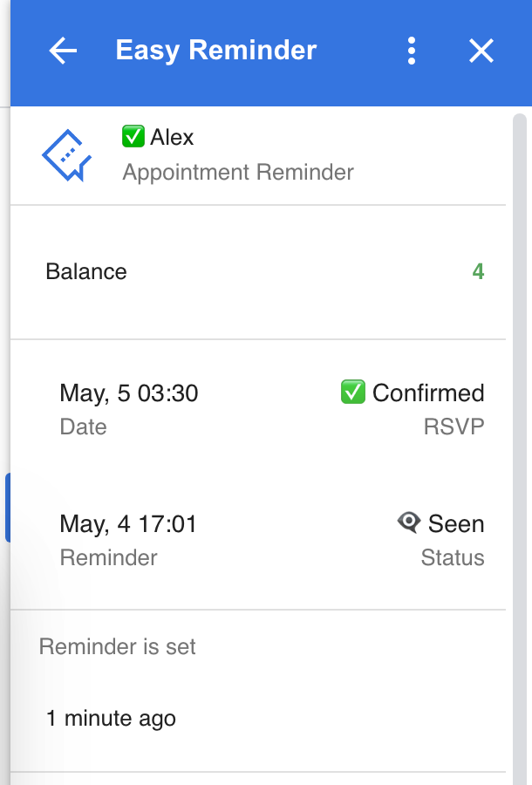Click the Reminder is set heading
The height and width of the screenshot is (785, 532).
tap(118, 647)
